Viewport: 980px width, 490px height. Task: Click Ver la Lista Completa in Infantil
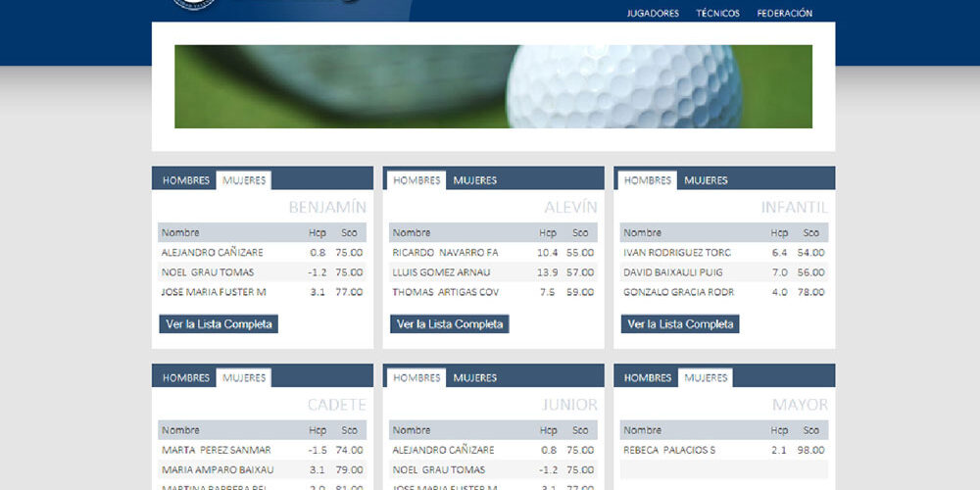680,324
